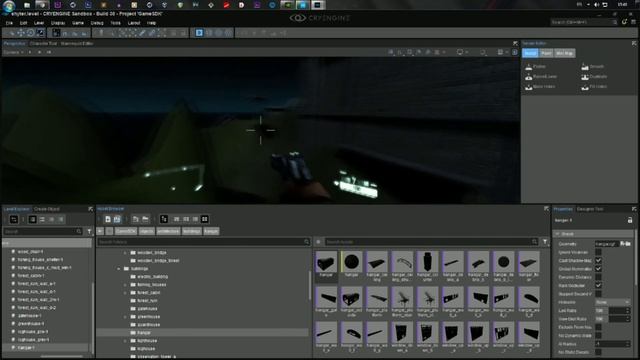The image size is (640, 360).
Task: Open the Help menu
Action: [151, 23]
